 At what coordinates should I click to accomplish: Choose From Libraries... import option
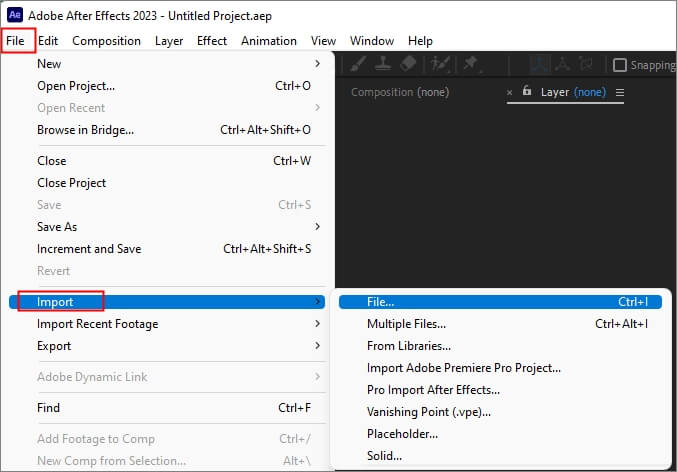click(500, 346)
